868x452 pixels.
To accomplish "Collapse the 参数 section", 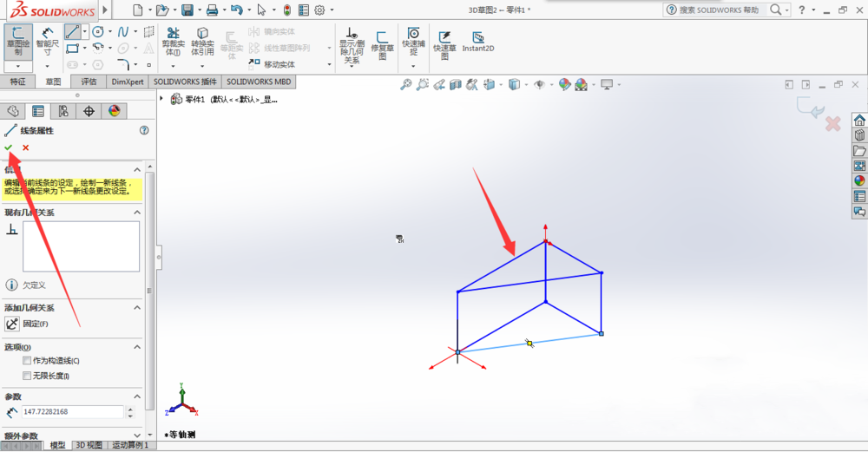I will [x=137, y=396].
